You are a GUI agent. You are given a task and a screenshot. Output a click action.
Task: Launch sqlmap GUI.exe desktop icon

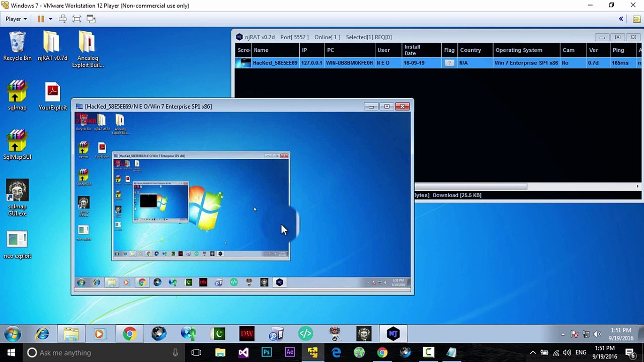[17, 198]
